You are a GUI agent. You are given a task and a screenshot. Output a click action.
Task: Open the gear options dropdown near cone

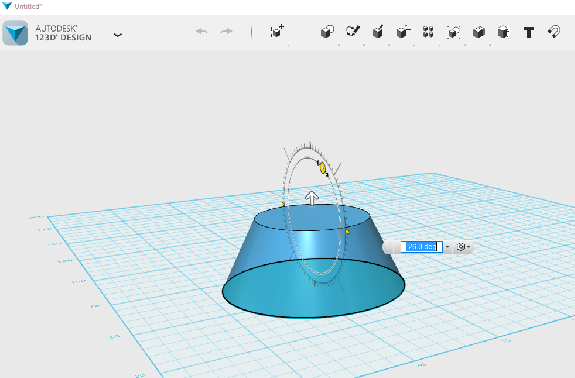(x=463, y=247)
